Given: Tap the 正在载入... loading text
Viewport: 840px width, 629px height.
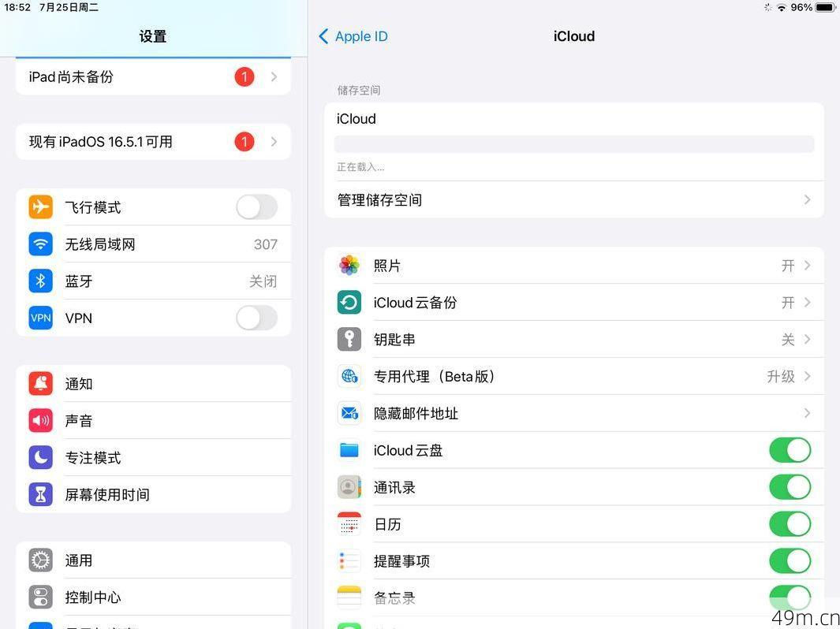Looking at the screenshot, I should click(x=360, y=167).
